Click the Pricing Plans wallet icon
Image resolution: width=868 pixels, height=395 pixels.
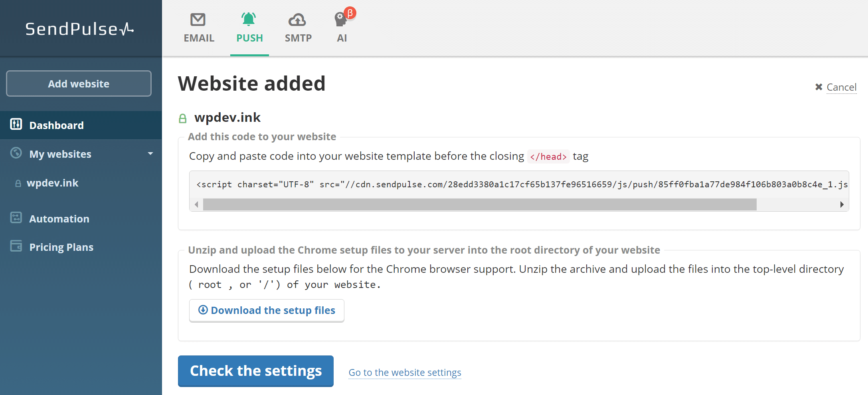[x=16, y=246]
